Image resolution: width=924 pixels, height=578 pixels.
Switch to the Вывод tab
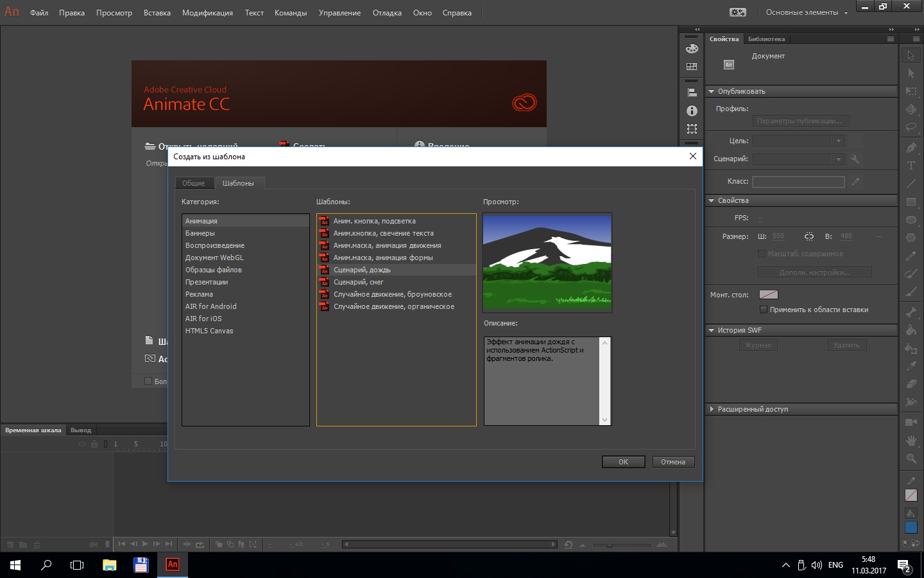pos(81,430)
